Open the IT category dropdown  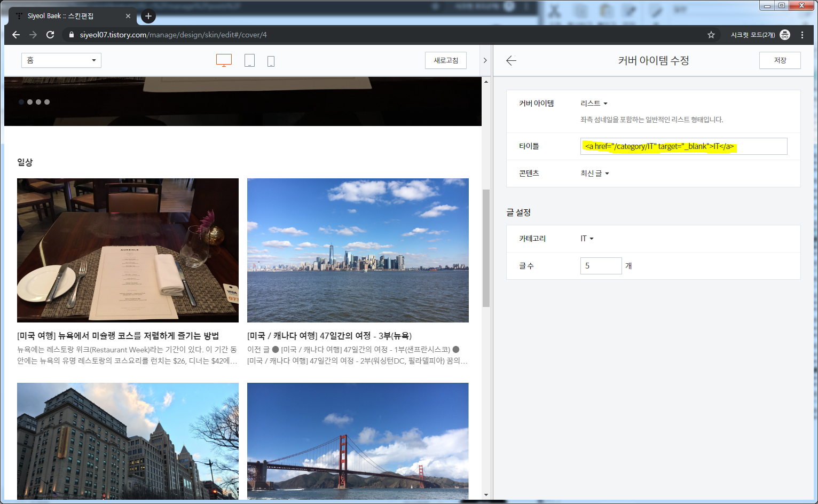[x=587, y=238]
